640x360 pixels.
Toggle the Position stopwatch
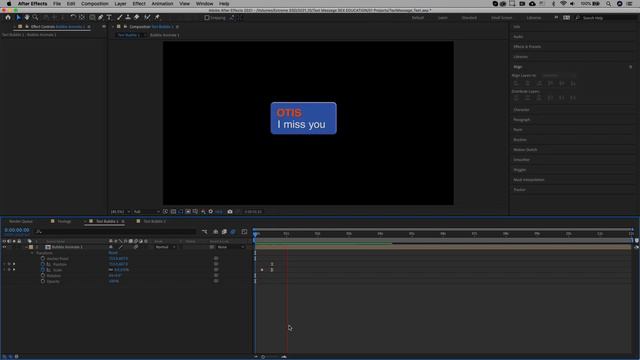click(x=43, y=264)
